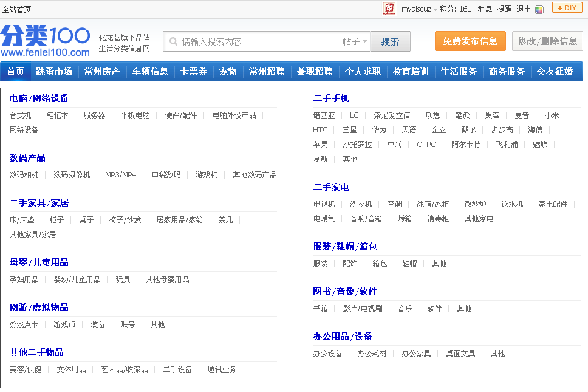The height and width of the screenshot is (392, 588).
Task: Click the search input field
Action: pyautogui.click(x=259, y=41)
